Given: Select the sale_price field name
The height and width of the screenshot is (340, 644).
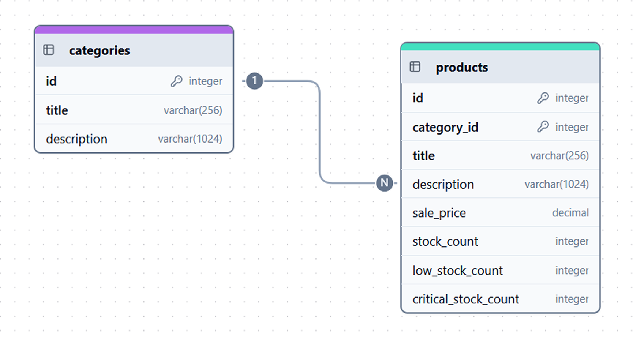Looking at the screenshot, I should tap(439, 213).
